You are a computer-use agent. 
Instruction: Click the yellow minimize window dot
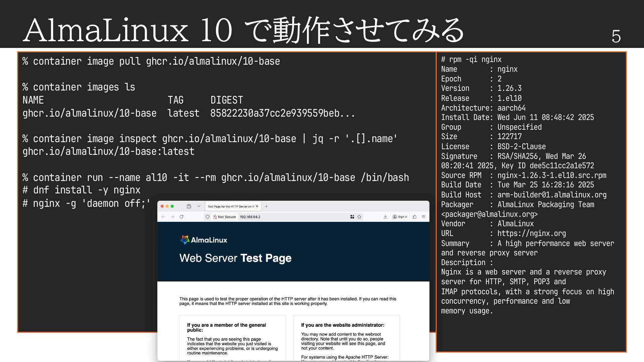[x=167, y=206]
